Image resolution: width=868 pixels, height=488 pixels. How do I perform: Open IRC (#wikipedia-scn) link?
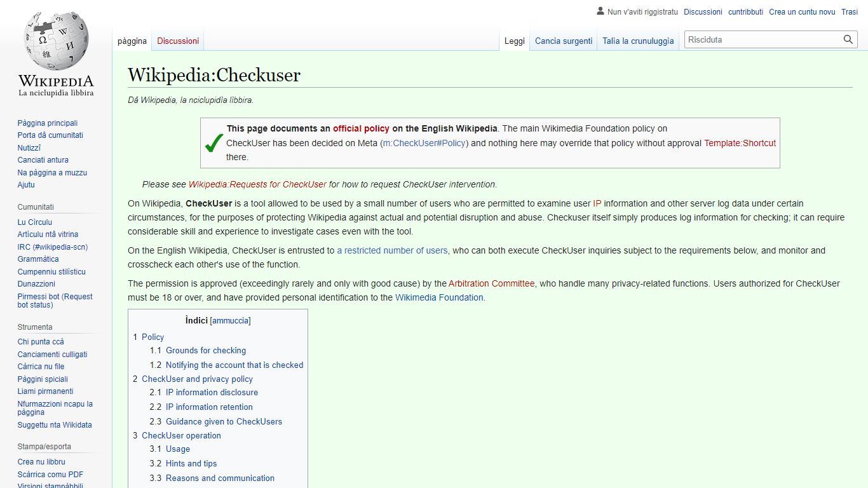tap(53, 247)
